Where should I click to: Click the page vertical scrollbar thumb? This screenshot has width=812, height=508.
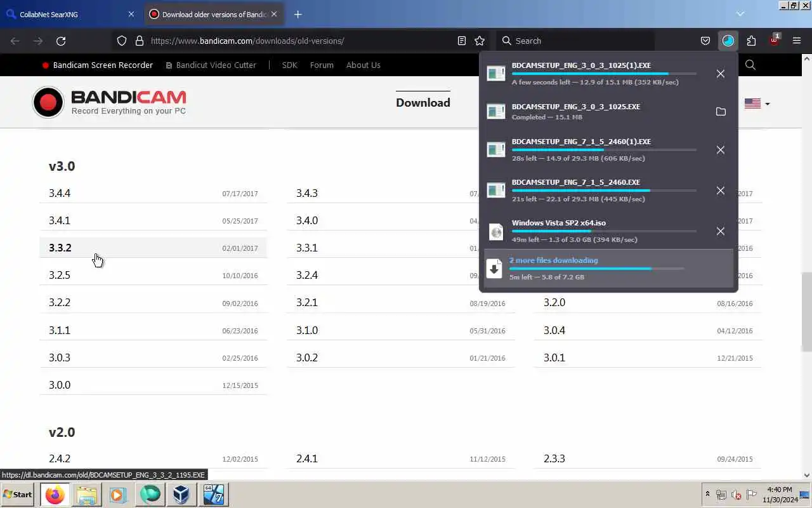pos(806,312)
